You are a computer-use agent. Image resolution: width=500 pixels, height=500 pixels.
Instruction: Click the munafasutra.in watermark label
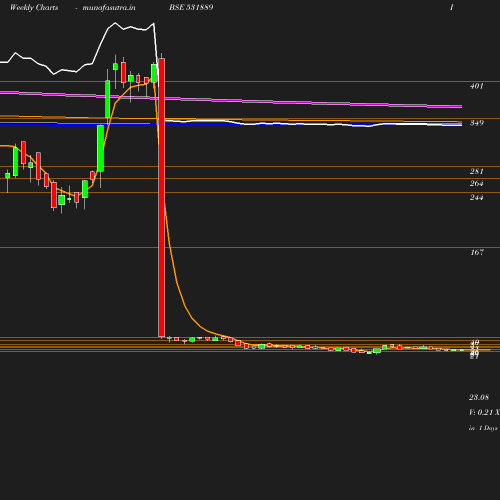(x=109, y=8)
